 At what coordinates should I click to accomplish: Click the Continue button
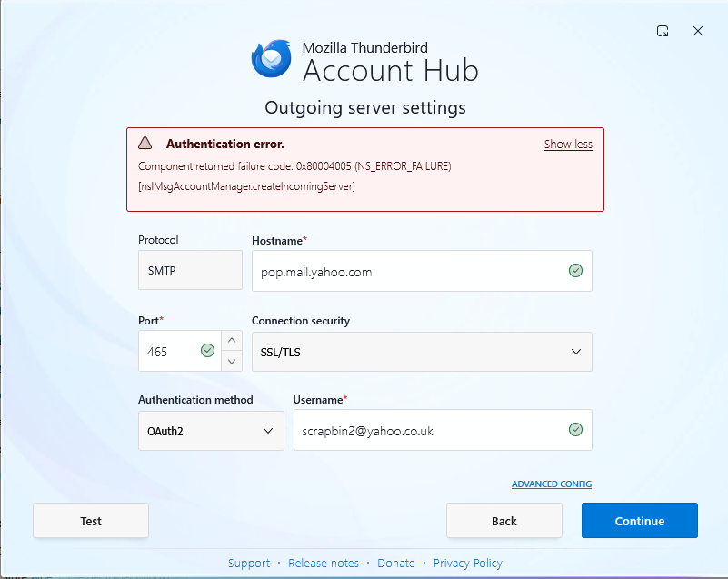pos(639,521)
